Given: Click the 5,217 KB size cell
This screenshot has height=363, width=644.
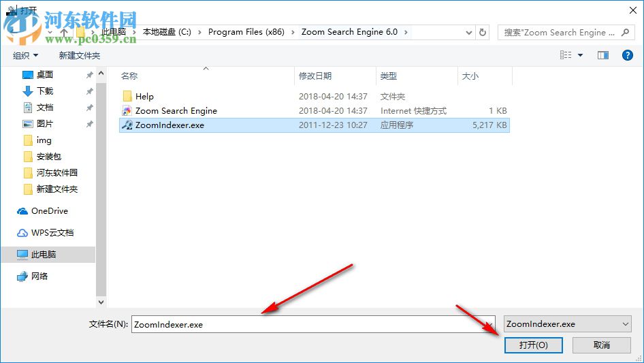Looking at the screenshot, I should point(489,125).
